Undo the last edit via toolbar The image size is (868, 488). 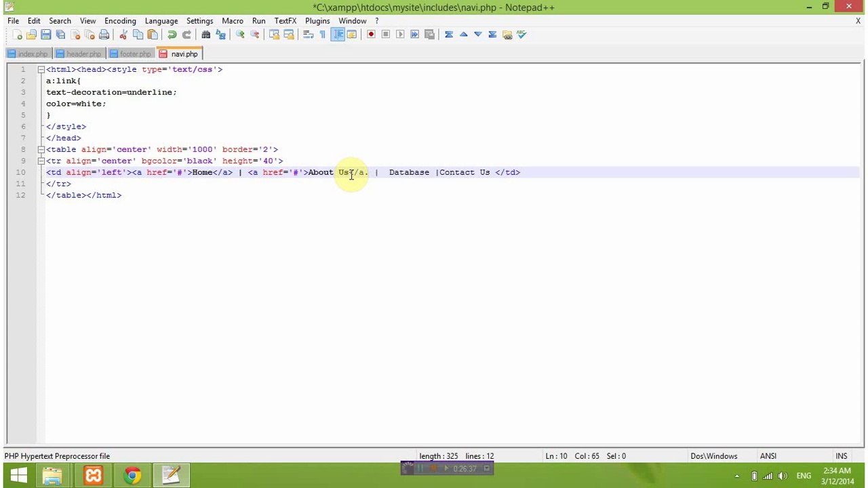coord(172,35)
